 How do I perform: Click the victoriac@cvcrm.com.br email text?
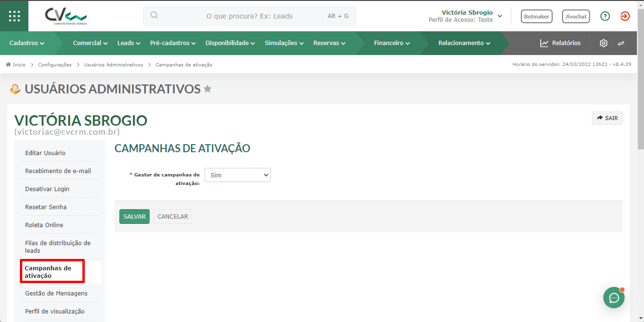[67, 132]
